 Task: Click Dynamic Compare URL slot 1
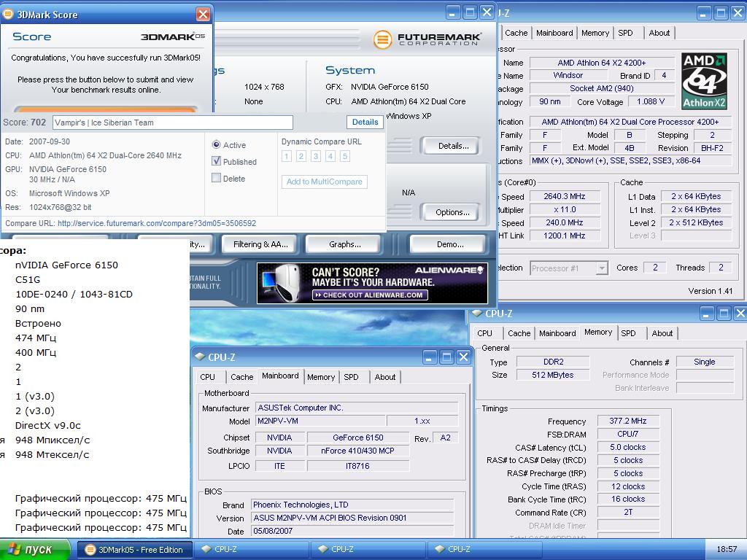click(286, 156)
